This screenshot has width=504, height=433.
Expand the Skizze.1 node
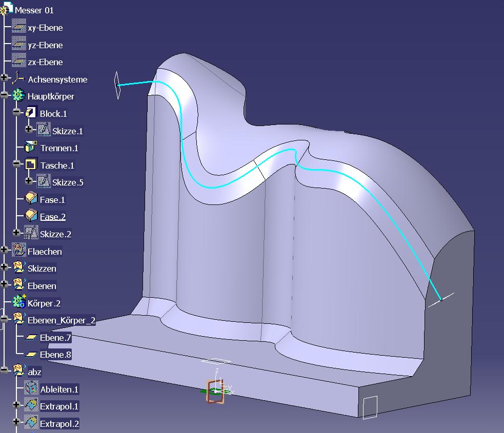29,129
